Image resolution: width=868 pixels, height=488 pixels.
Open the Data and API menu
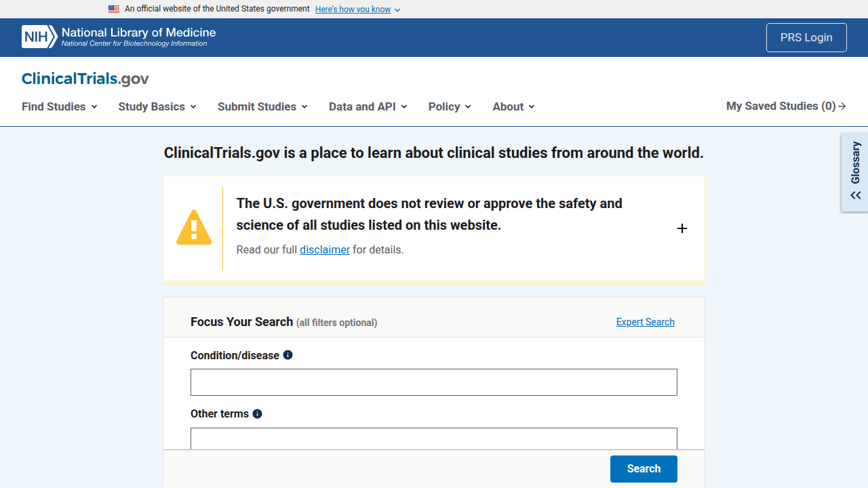(x=368, y=106)
